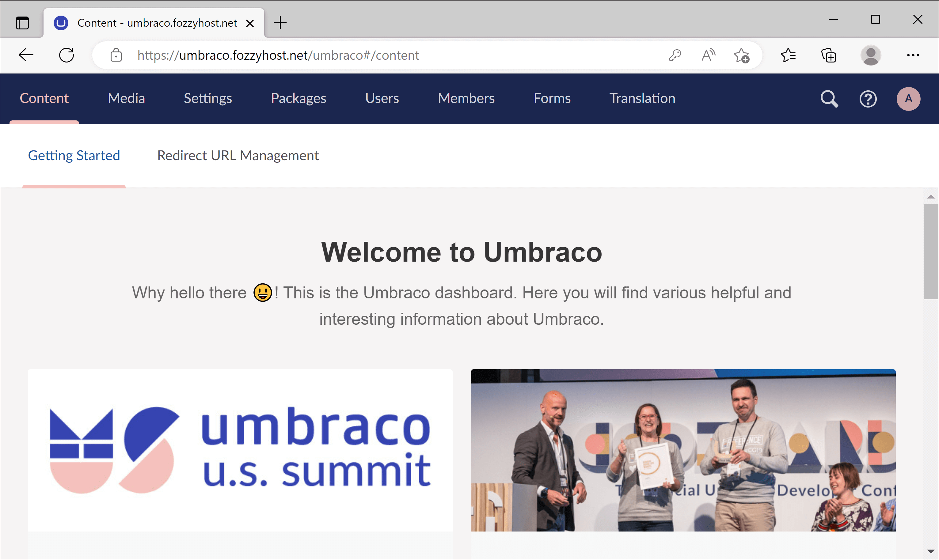
Task: Add this page to favorites
Action: pyautogui.click(x=741, y=55)
